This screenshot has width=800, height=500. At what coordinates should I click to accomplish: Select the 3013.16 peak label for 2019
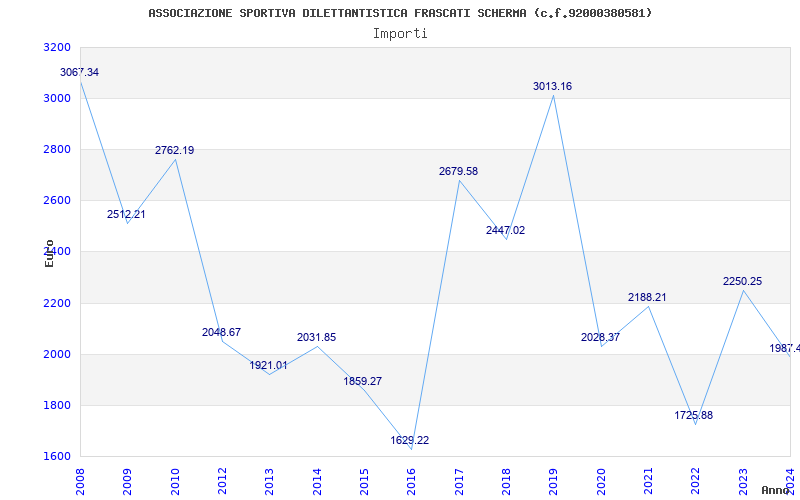click(x=553, y=86)
